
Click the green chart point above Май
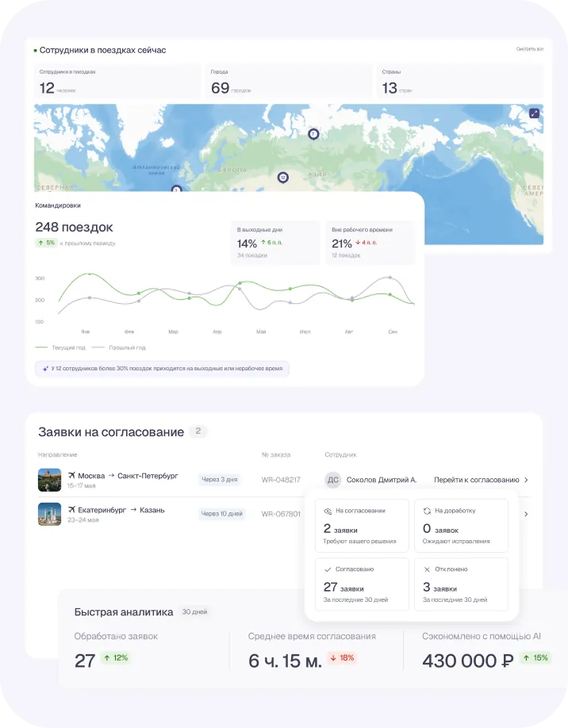[x=240, y=283]
